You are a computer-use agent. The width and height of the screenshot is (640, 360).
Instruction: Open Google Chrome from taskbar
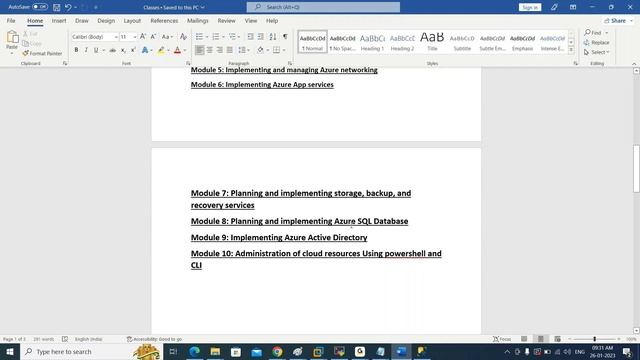point(277,351)
